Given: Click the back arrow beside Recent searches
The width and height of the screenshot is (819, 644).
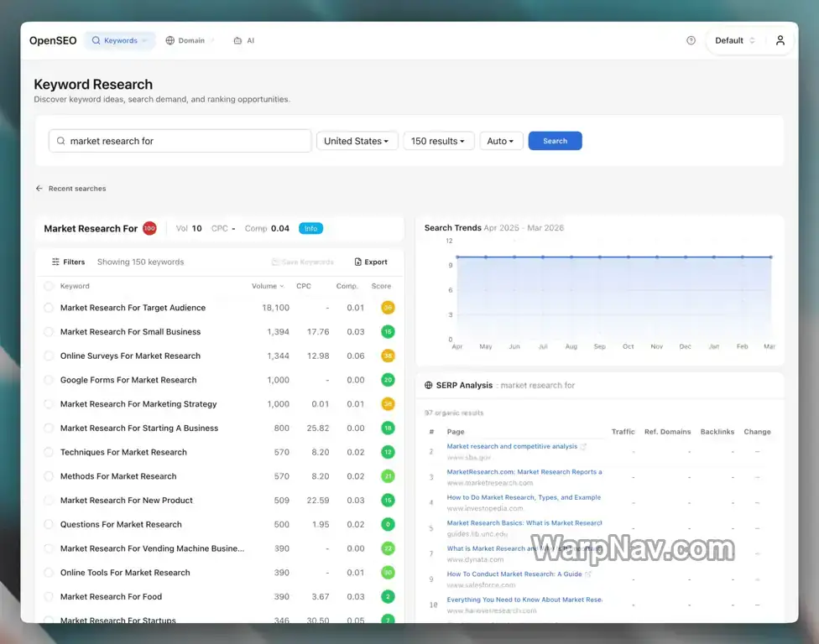Looking at the screenshot, I should tap(39, 189).
